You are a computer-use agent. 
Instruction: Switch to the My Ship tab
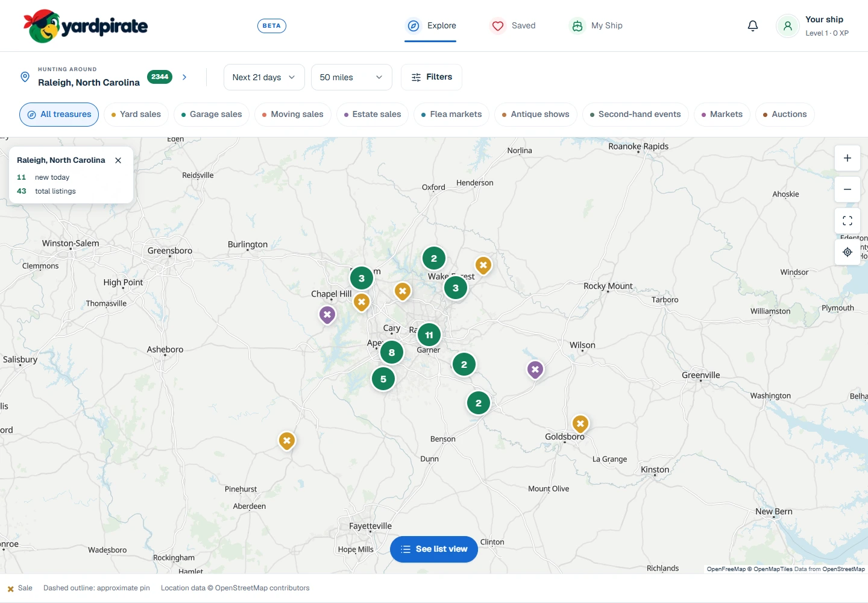(596, 26)
